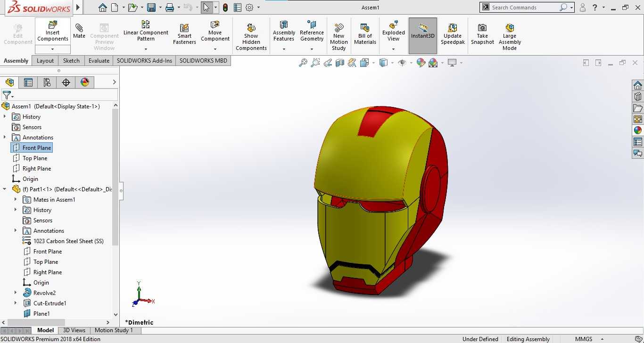
Task: Open the PropertyManager tab icon
Action: click(28, 82)
